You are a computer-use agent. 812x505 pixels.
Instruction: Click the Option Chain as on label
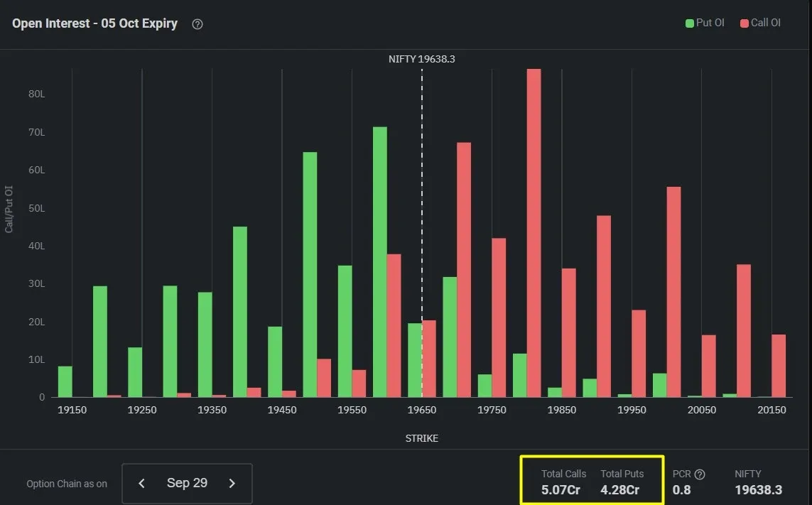[67, 484]
